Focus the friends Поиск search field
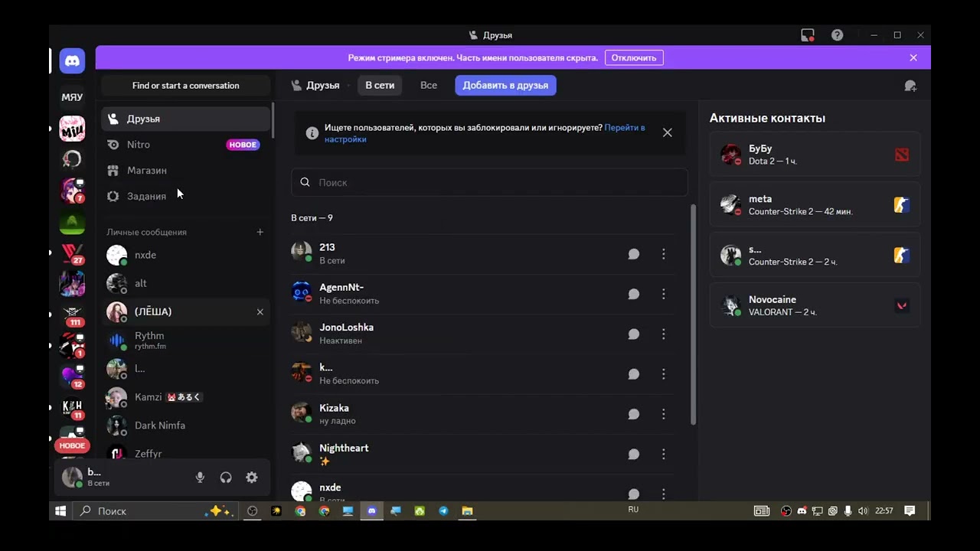Screen dimensions: 980x551 pyautogui.click(x=489, y=182)
